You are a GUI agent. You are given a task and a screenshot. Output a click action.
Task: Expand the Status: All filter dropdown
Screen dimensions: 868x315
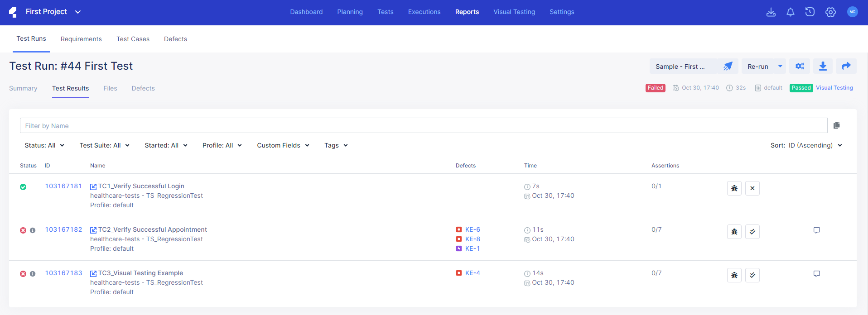click(x=44, y=145)
